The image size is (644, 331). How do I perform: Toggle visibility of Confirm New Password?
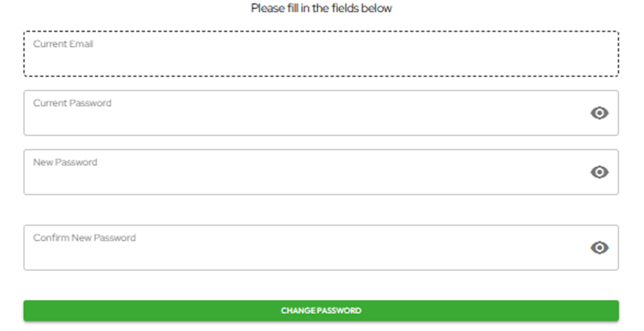click(599, 248)
